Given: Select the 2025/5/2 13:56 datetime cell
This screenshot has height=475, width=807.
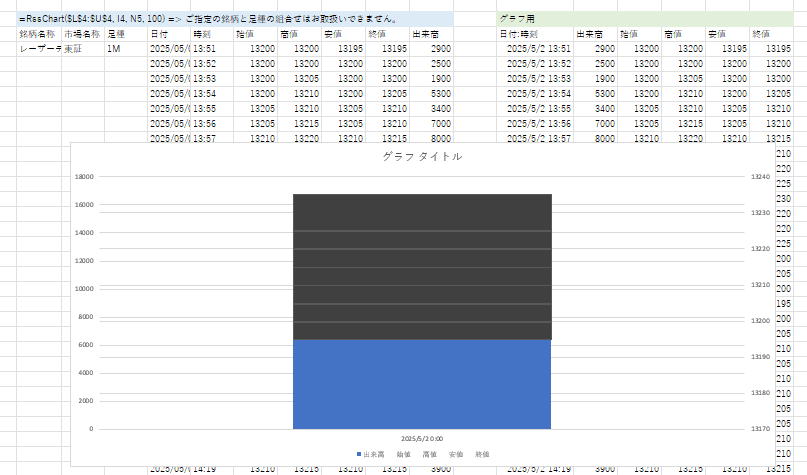Looking at the screenshot, I should (535, 124).
